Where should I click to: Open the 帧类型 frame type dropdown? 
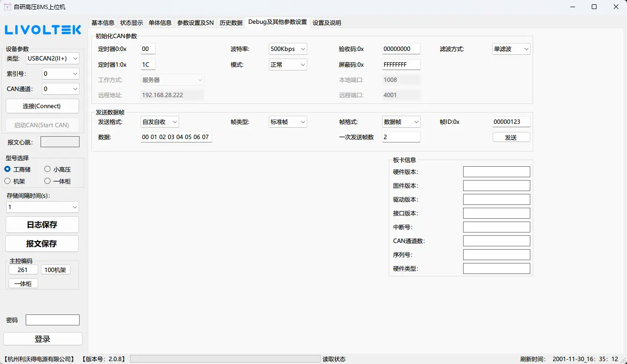[x=288, y=122]
